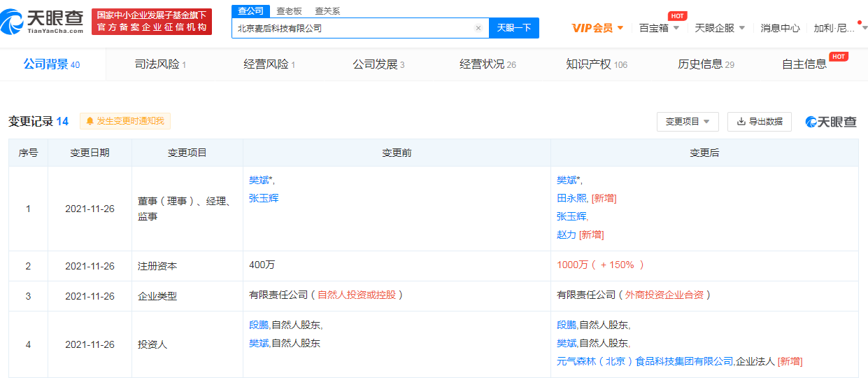
Task: Click the bell change-notification icon
Action: [90, 121]
